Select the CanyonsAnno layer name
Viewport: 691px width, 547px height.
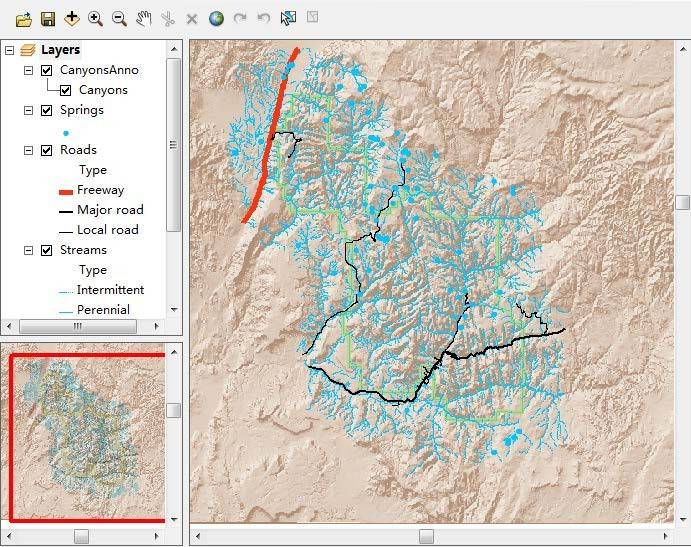pyautogui.click(x=99, y=70)
